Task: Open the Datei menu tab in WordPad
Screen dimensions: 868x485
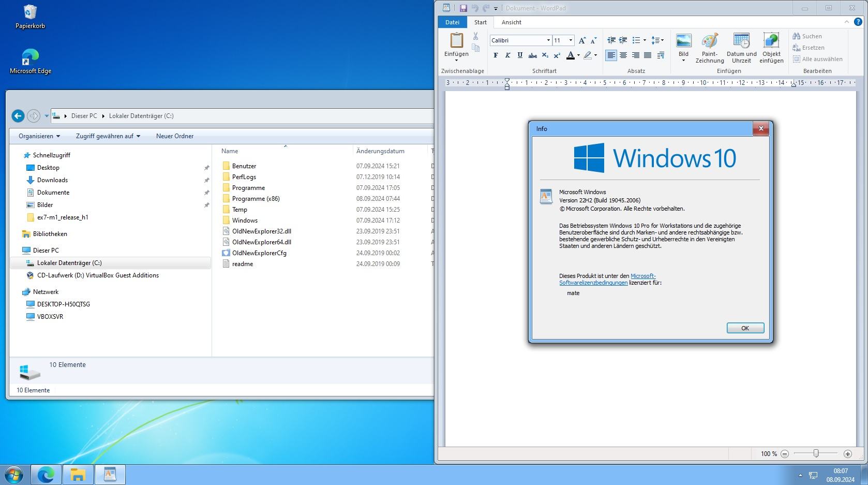Action: point(452,22)
